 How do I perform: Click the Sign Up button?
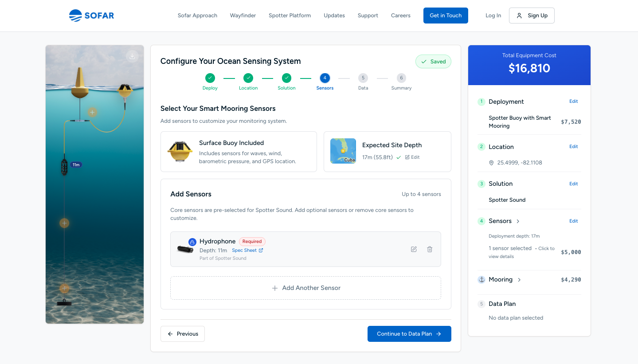coord(532,16)
